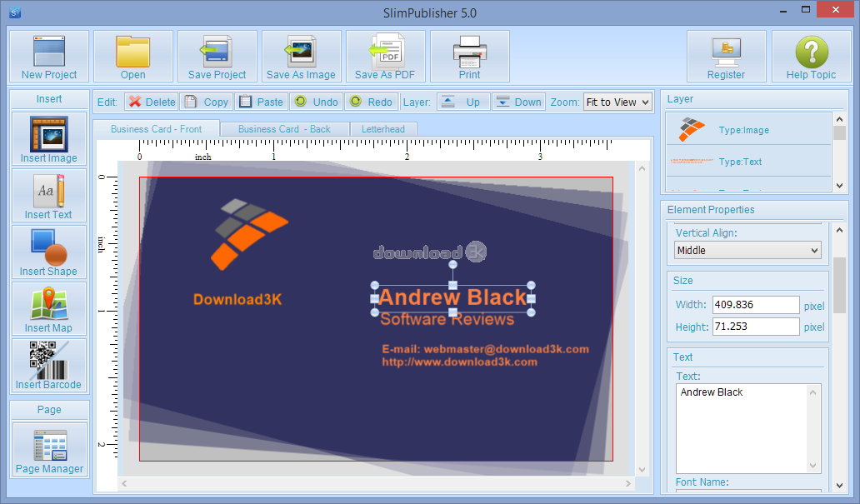Screen dimensions: 860x504
Task: Click the Text box containing Andrew Black
Action: click(748, 427)
